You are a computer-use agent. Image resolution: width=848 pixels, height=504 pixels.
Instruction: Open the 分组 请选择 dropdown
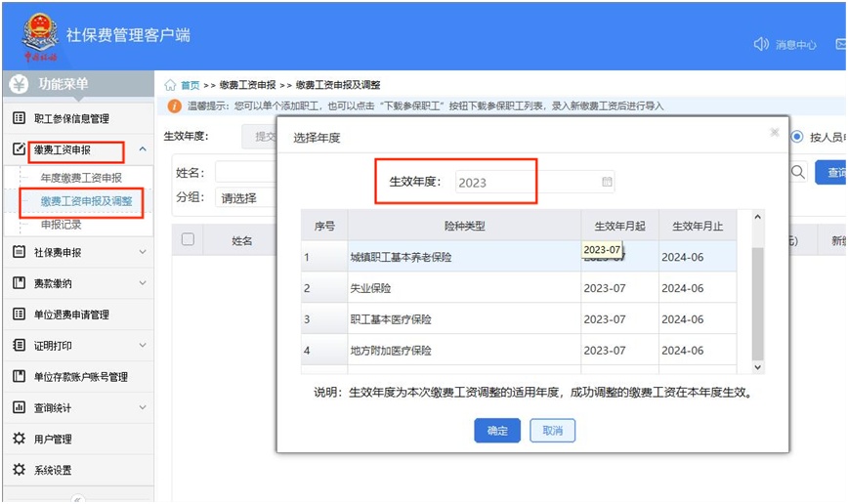(x=246, y=198)
